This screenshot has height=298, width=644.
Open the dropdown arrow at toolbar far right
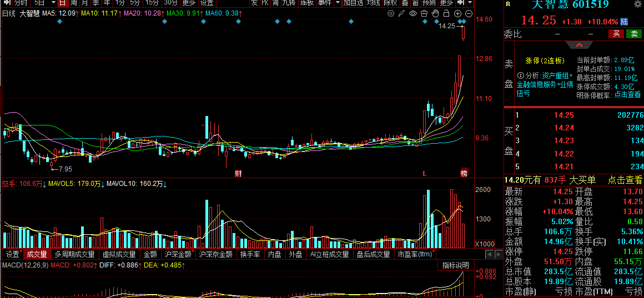[470, 2]
